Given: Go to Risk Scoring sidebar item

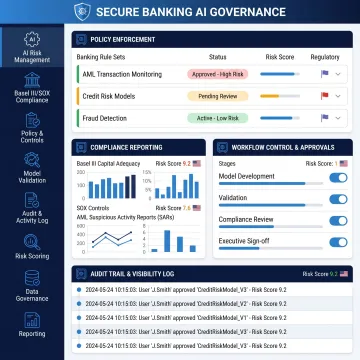Looking at the screenshot, I should pyautogui.click(x=32, y=247).
